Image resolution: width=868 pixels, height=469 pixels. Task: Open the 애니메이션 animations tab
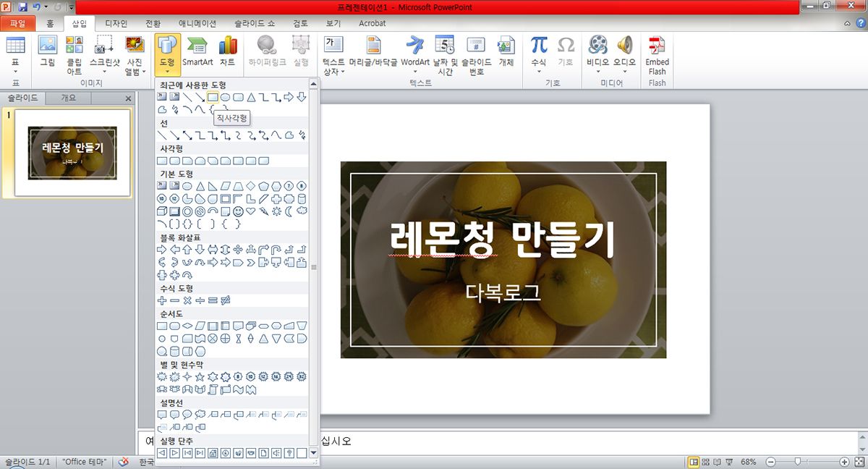[197, 23]
